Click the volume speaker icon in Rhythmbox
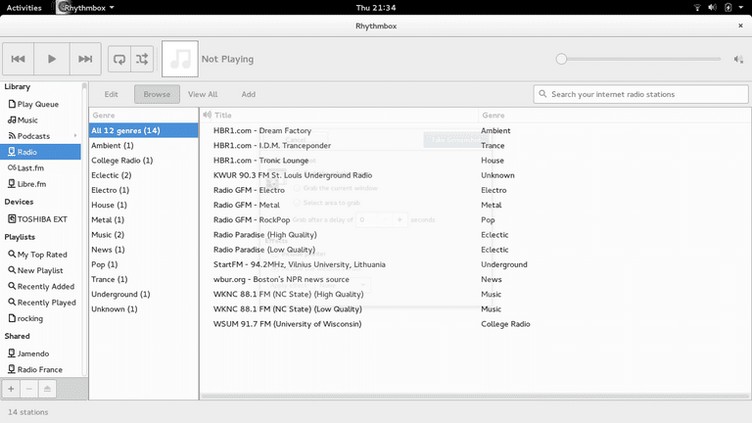This screenshot has height=423, width=752. tap(739, 59)
